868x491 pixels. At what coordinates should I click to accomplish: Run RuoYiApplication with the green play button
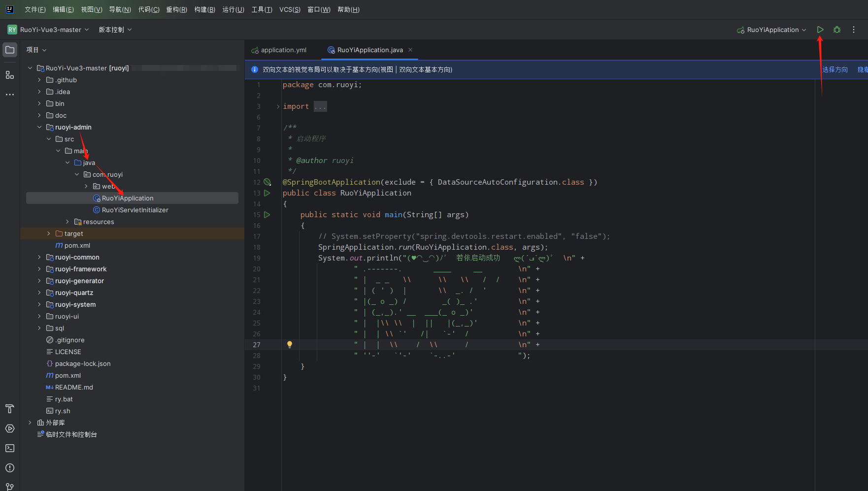click(x=820, y=30)
